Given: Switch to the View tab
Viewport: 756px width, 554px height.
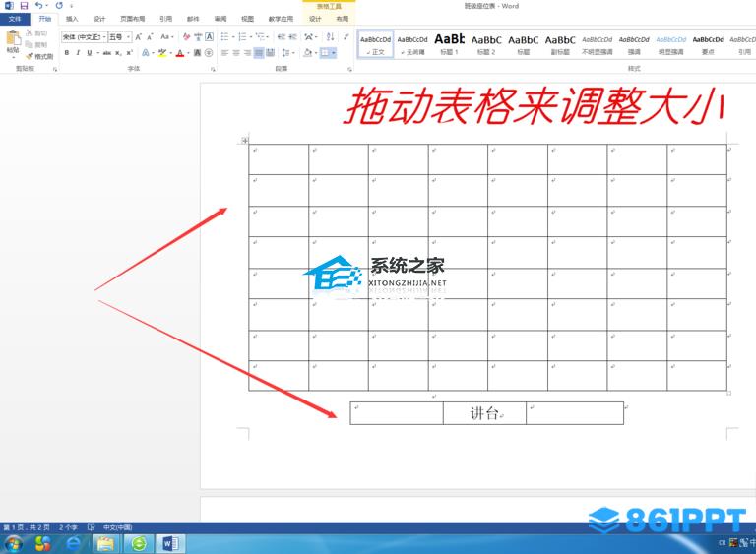Looking at the screenshot, I should 247,19.
